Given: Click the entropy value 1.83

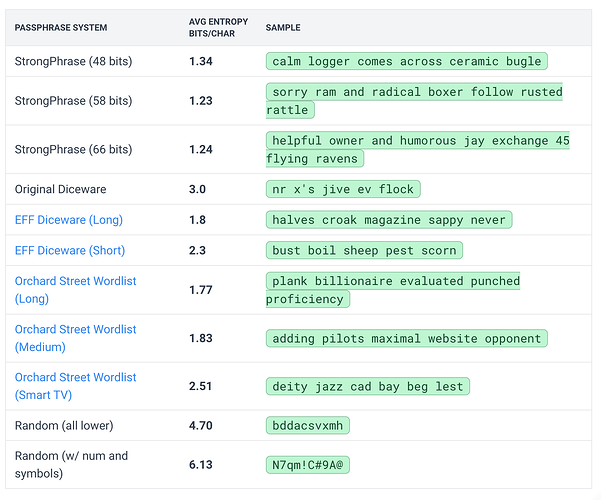Looking at the screenshot, I should [200, 339].
